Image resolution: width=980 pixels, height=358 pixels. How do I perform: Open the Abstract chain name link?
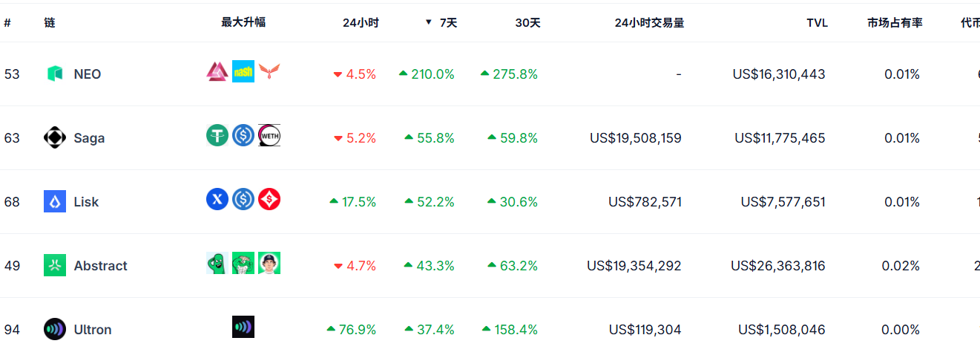[x=100, y=265]
